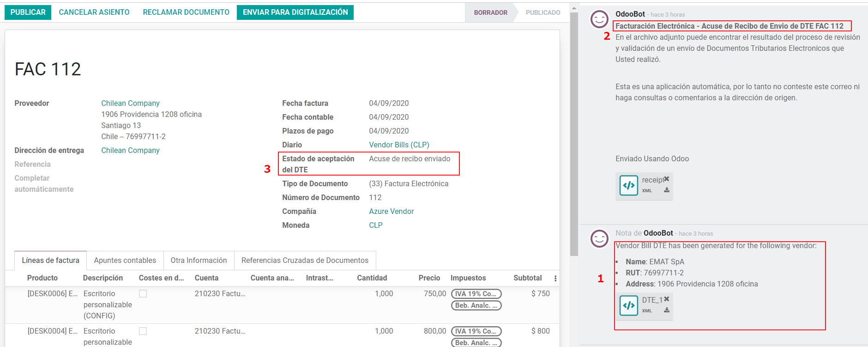This screenshot has height=347, width=868.
Task: Open the Chilean Company vendor link
Action: click(x=130, y=103)
